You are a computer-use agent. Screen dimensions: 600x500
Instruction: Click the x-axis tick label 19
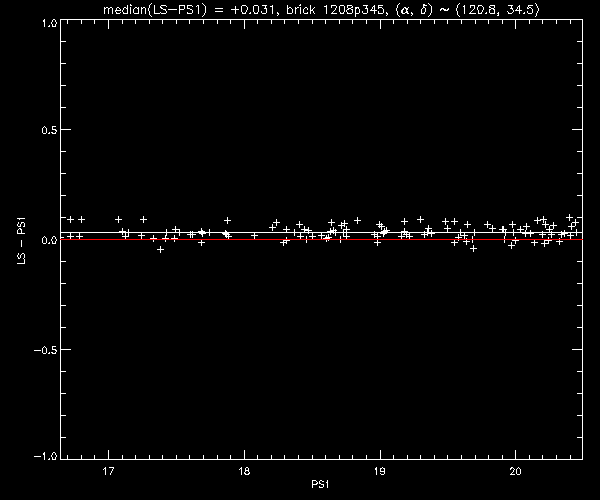click(380, 471)
